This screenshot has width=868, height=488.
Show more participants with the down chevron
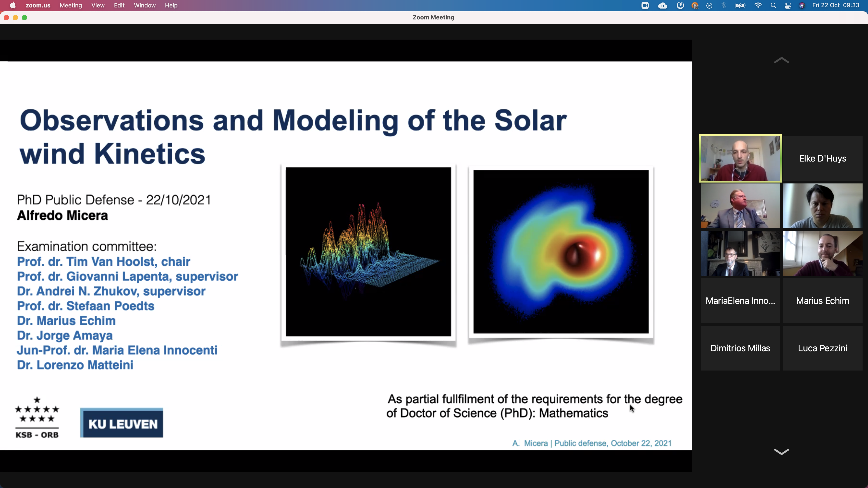point(781,451)
